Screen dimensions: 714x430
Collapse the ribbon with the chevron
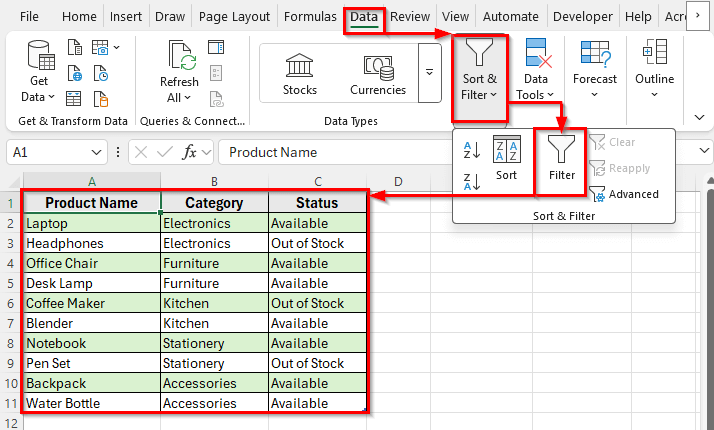click(699, 118)
